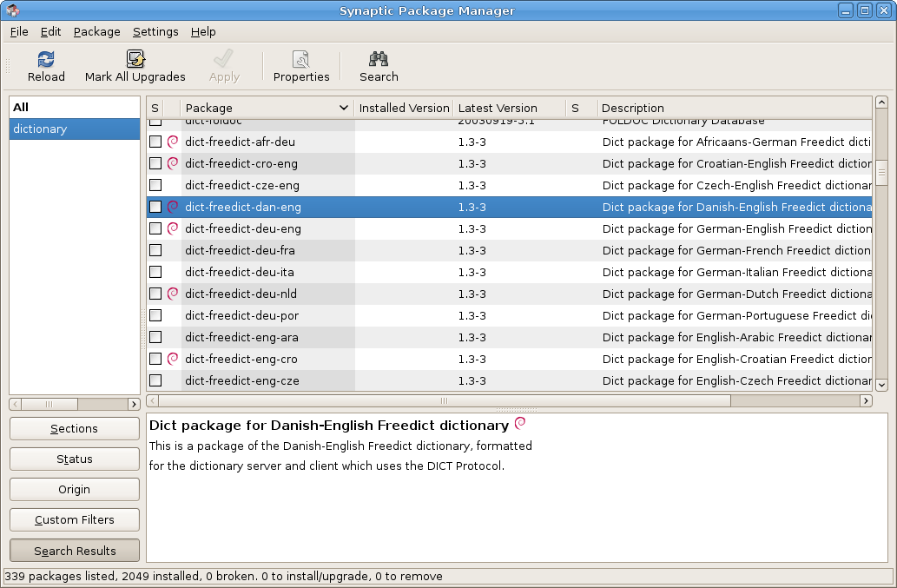Click the Description column header
The height and width of the screenshot is (588, 897).
[735, 108]
